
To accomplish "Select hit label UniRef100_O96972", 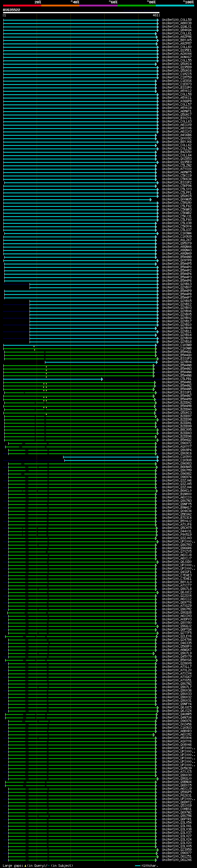I will point(177,443).
